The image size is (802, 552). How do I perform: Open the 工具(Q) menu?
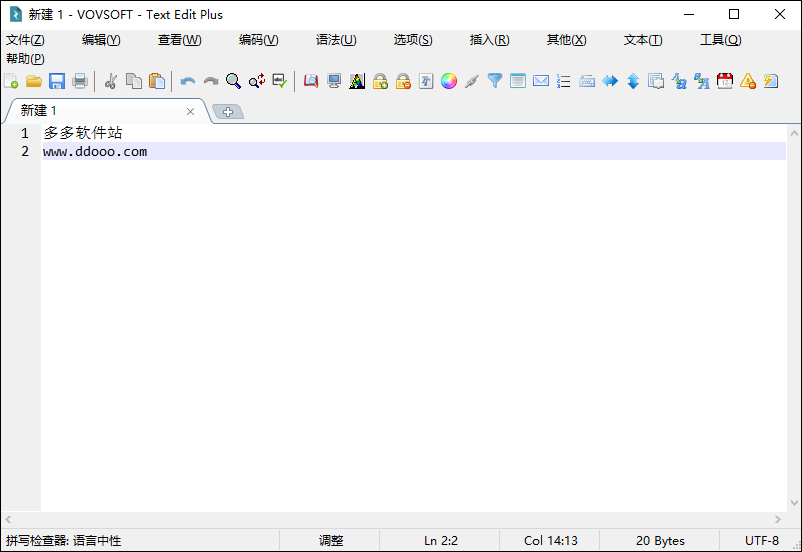tap(721, 40)
